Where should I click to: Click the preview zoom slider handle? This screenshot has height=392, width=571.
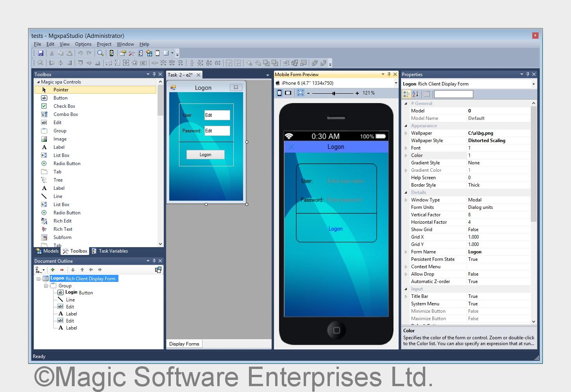coord(334,93)
